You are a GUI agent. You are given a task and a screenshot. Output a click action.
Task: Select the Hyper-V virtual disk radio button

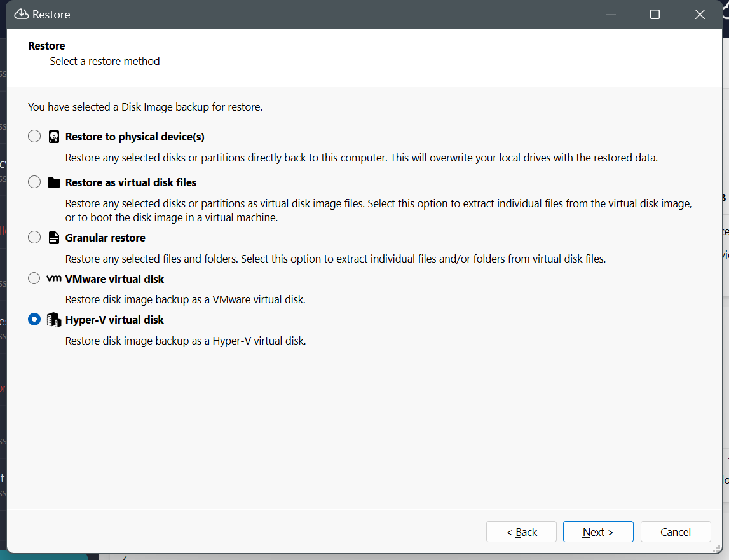coord(34,320)
